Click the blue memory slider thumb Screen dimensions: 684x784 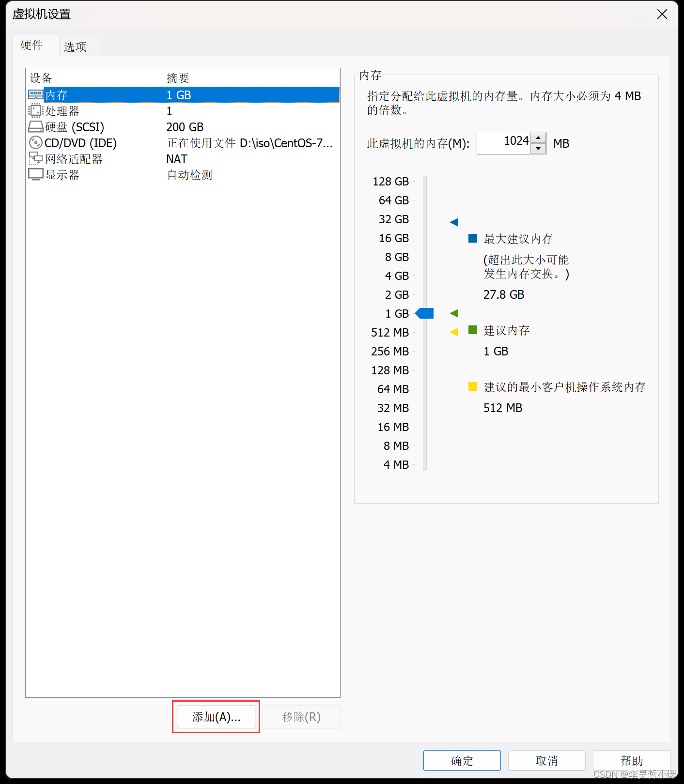click(424, 313)
